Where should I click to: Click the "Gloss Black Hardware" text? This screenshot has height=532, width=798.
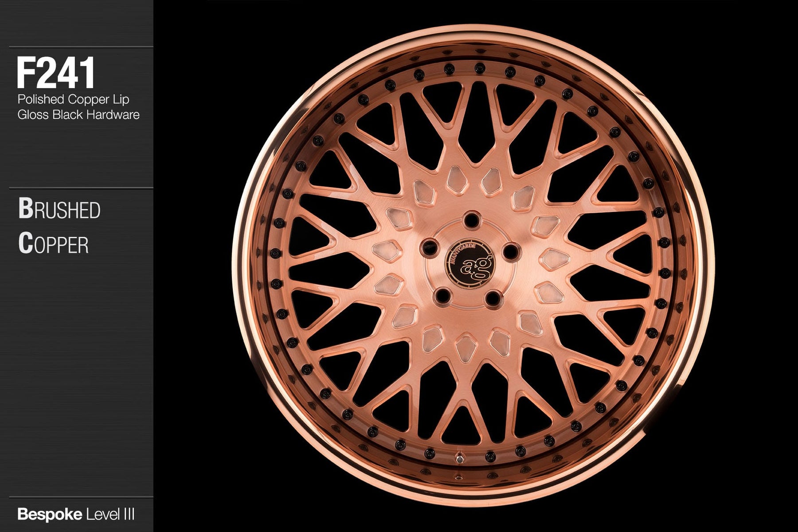coord(78,115)
